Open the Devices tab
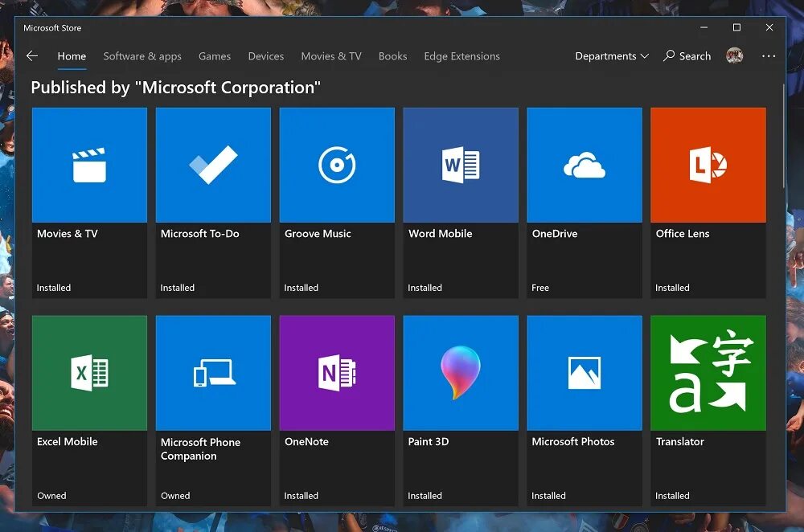This screenshot has height=532, width=804. (x=265, y=56)
